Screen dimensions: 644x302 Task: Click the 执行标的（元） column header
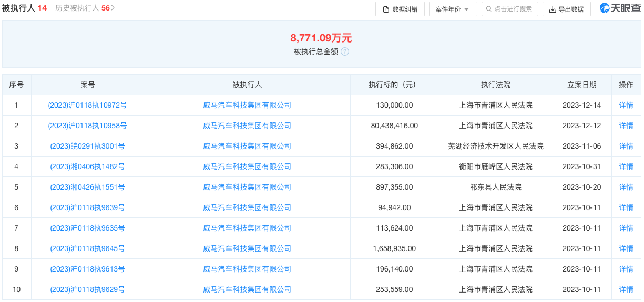pyautogui.click(x=394, y=85)
